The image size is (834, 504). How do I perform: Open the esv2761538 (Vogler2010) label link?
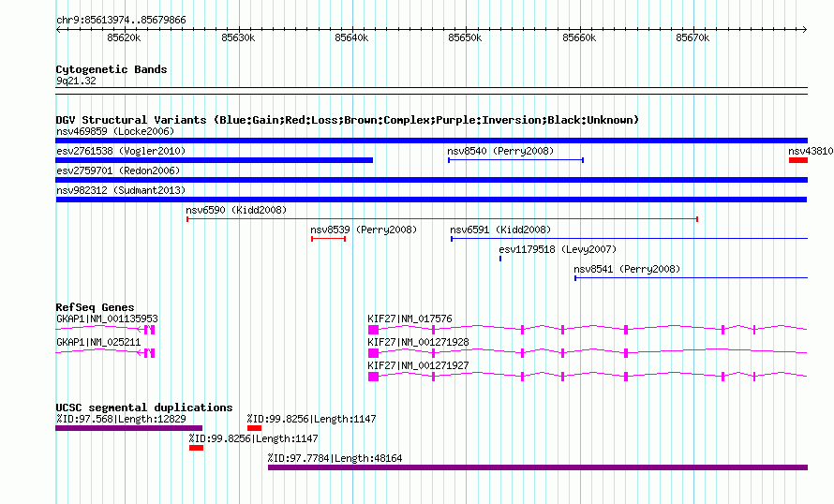pyautogui.click(x=121, y=151)
